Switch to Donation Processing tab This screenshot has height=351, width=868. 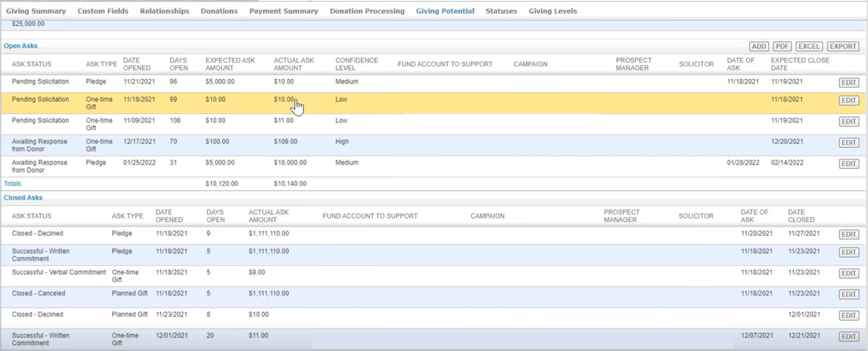[367, 11]
